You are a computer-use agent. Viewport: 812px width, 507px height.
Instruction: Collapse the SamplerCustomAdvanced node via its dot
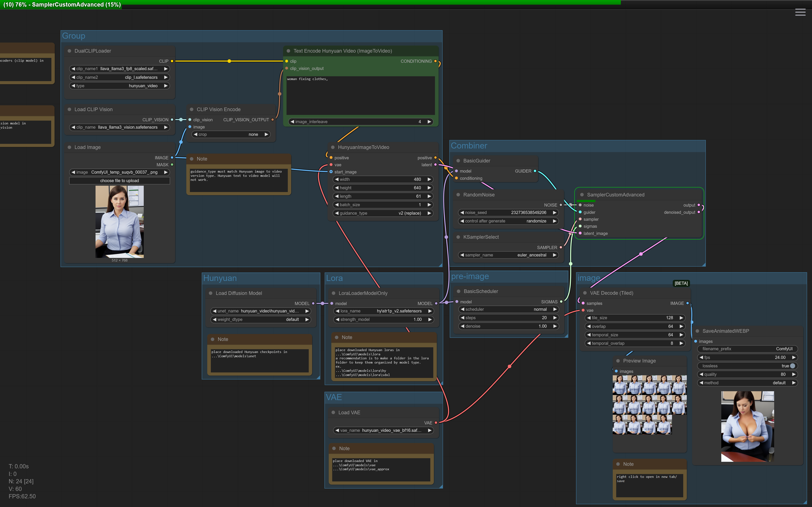tap(582, 195)
